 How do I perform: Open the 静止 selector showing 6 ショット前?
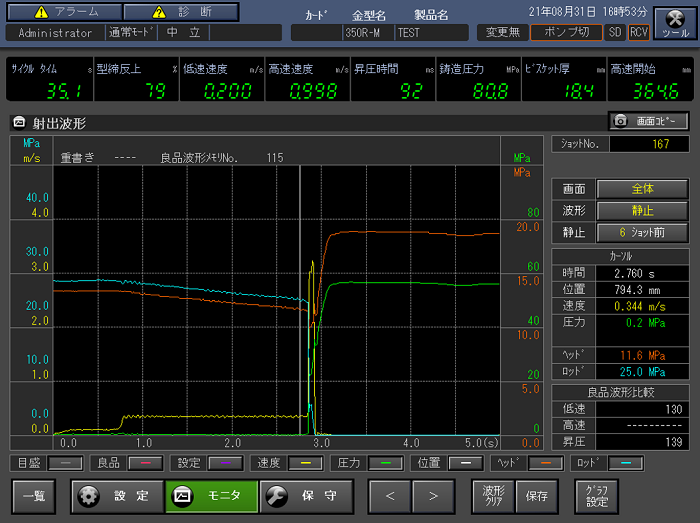(x=643, y=231)
